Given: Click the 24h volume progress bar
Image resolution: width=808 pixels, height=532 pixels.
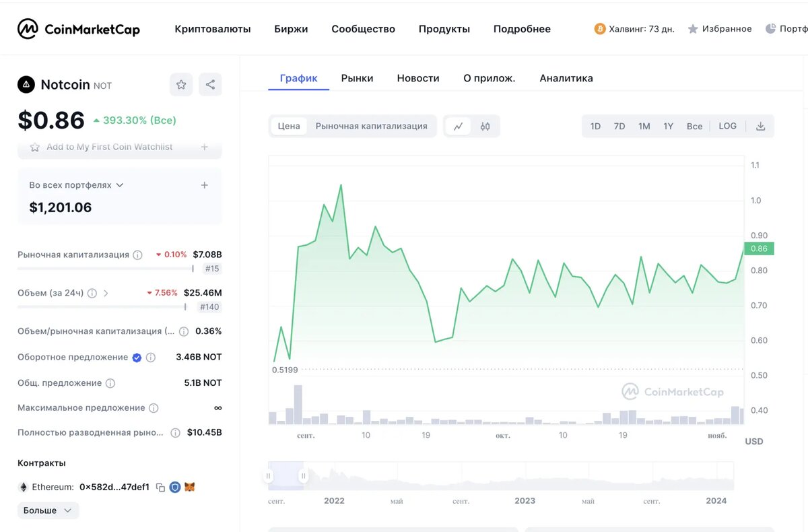Looking at the screenshot, I should click(x=102, y=307).
